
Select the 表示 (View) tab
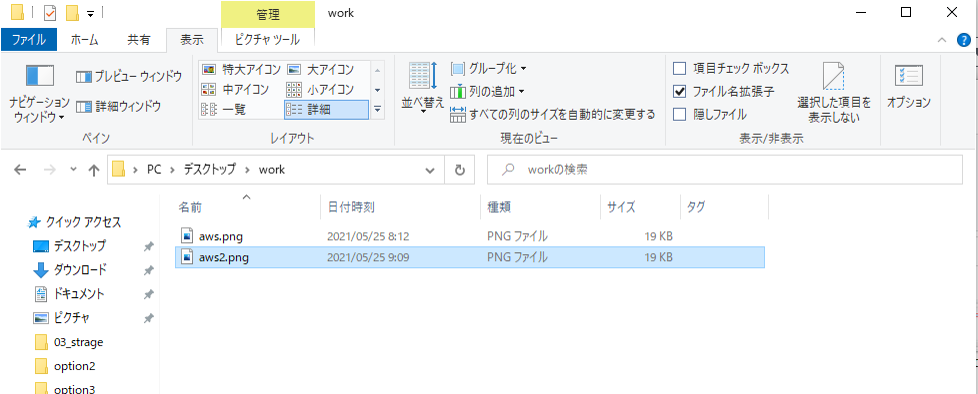(192, 40)
